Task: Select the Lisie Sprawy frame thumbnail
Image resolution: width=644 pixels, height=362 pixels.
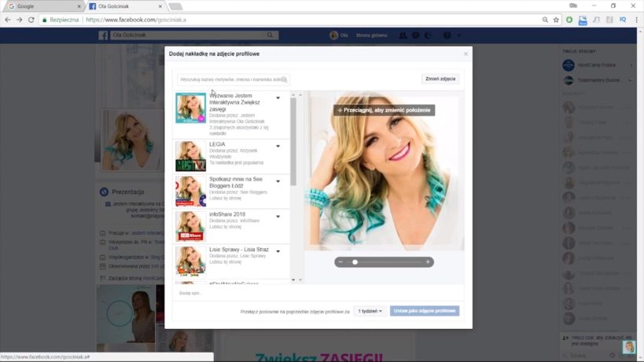Action: click(190, 261)
